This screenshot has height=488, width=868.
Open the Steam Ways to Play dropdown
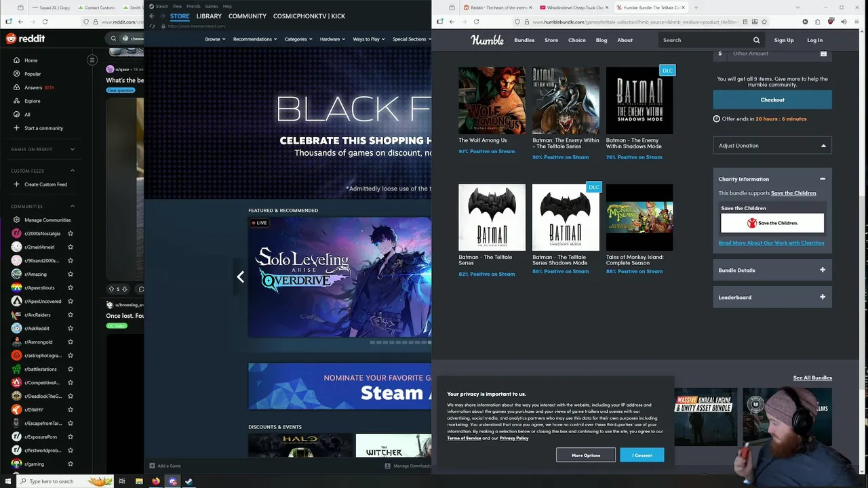369,39
